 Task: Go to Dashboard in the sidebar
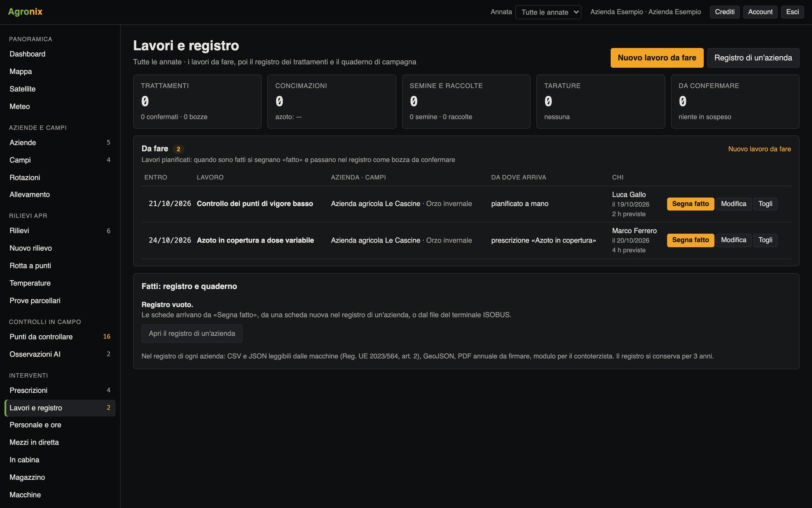click(60, 54)
